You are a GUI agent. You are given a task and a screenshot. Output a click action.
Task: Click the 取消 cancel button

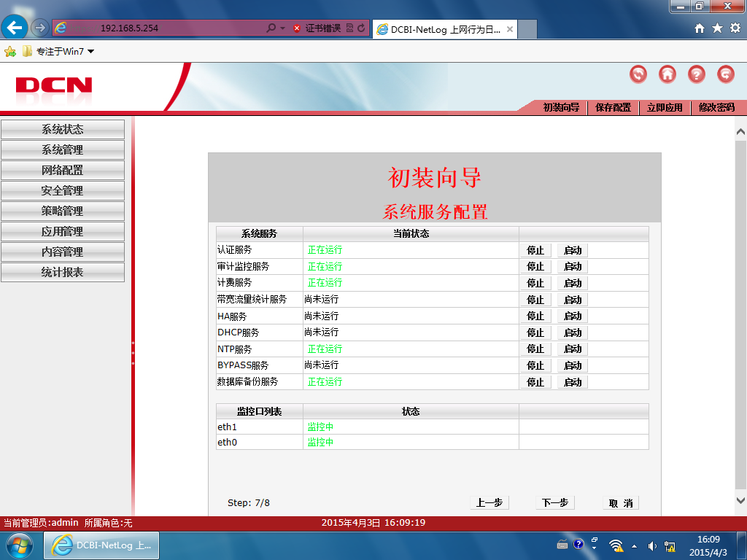tap(621, 503)
